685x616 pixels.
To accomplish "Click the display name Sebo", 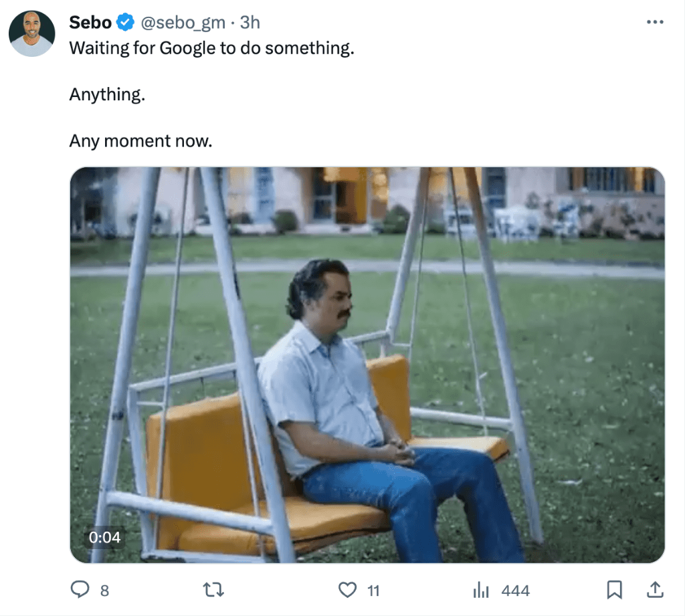I will coord(90,22).
